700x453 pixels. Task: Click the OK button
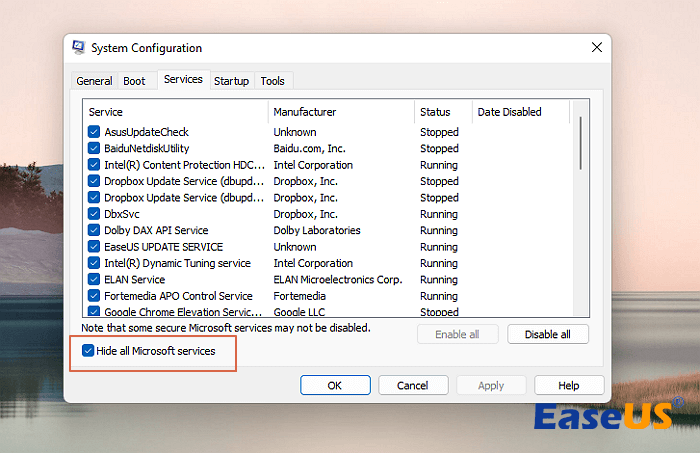(335, 385)
